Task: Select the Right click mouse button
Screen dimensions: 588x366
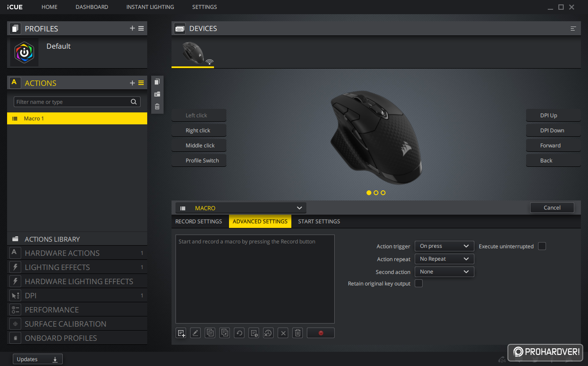Action: coord(199,131)
